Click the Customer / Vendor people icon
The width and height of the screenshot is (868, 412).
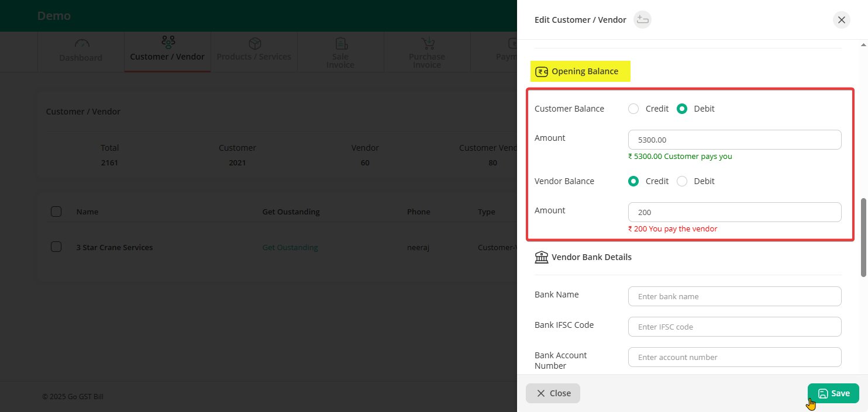[x=168, y=42]
